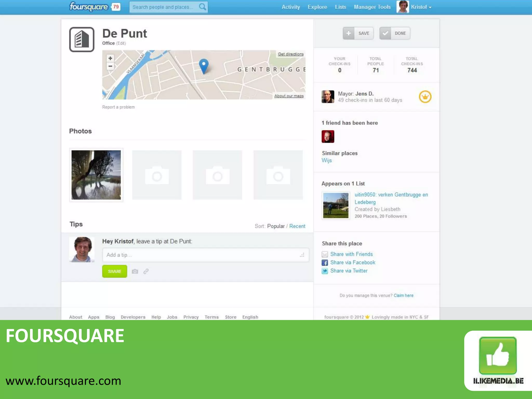Sort tips by Popular
Screen dimensions: 532x399
click(276, 226)
